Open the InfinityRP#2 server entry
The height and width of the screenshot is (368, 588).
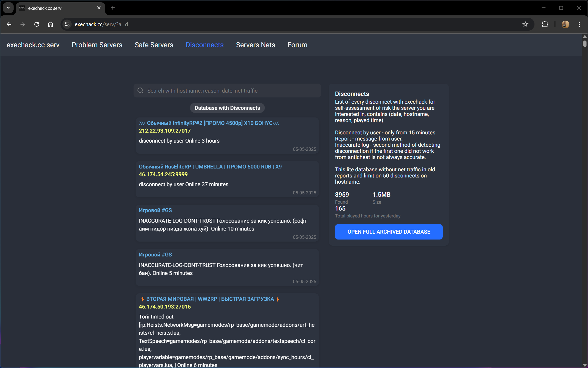pyautogui.click(x=209, y=123)
